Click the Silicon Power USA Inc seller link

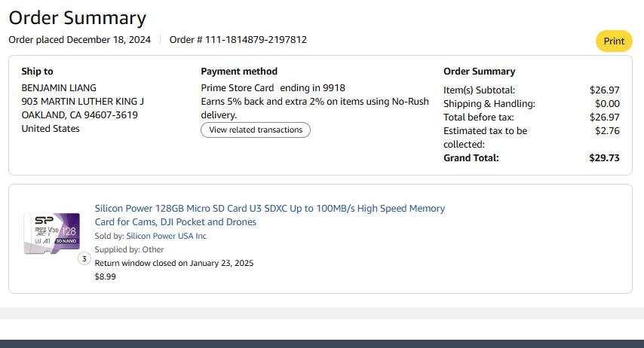[166, 236]
